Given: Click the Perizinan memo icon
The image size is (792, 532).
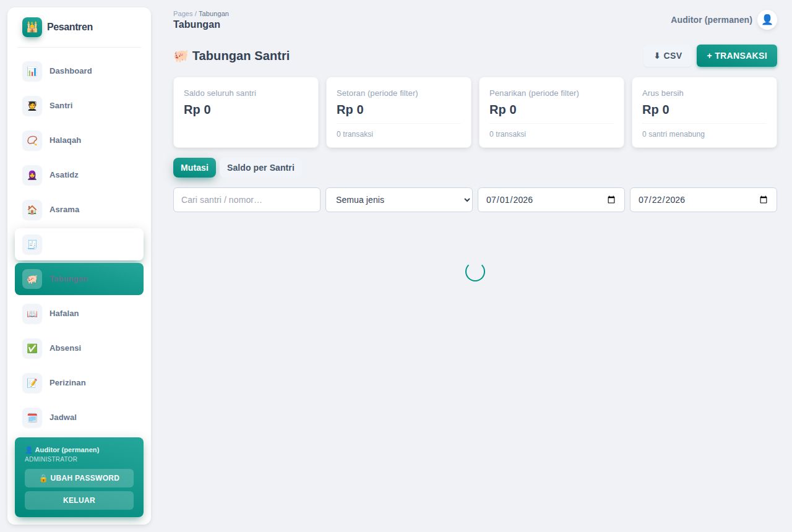Looking at the screenshot, I should pos(32,383).
